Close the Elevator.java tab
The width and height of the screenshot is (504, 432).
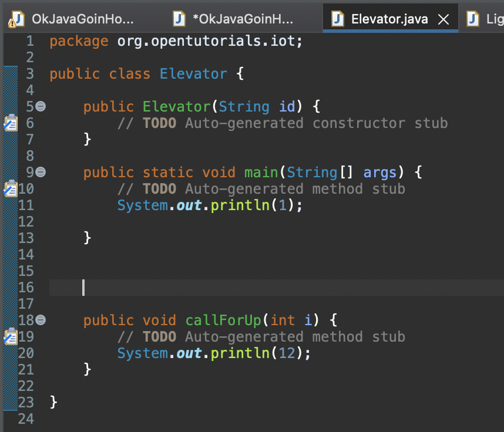click(x=443, y=19)
